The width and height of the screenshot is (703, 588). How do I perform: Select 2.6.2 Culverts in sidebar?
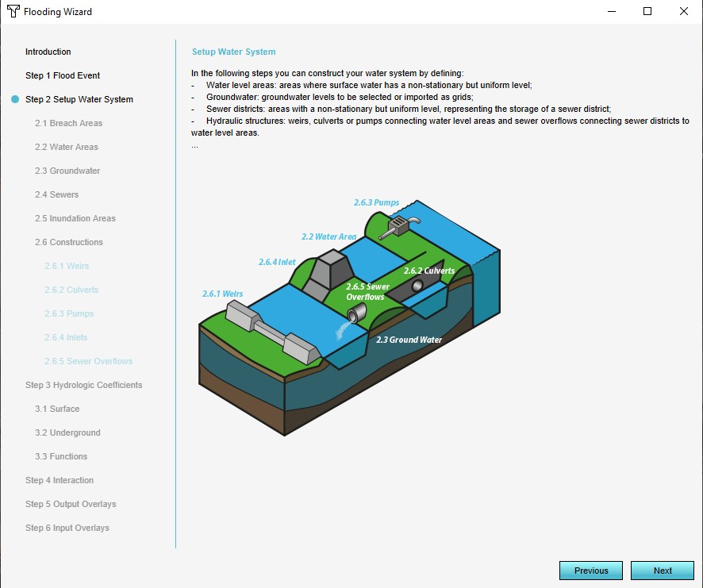click(71, 290)
